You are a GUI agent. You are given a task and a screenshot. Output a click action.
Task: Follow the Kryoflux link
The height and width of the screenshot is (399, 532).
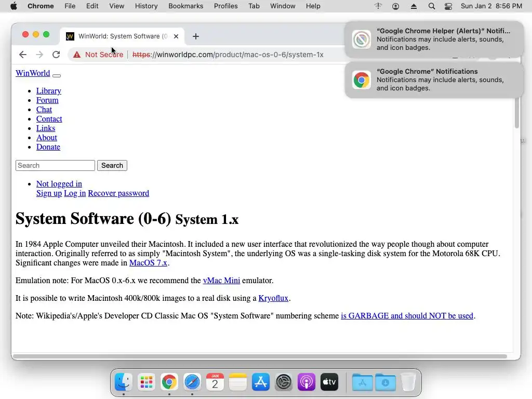[x=273, y=298]
